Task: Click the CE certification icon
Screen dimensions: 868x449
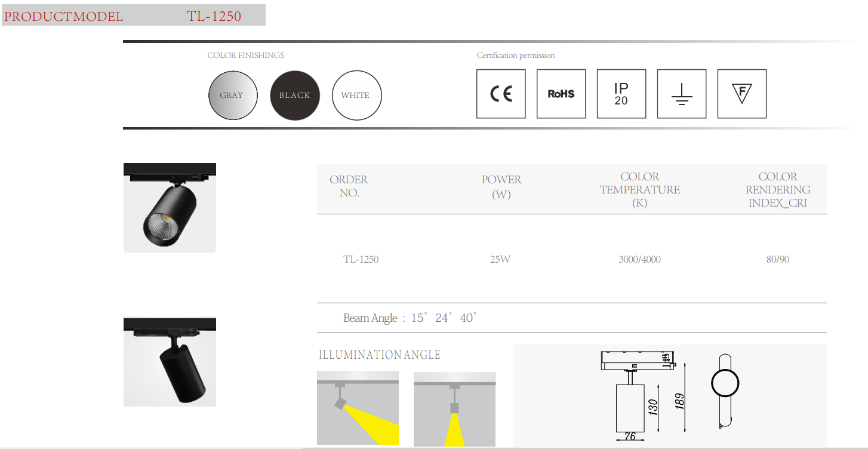Action: [x=501, y=94]
